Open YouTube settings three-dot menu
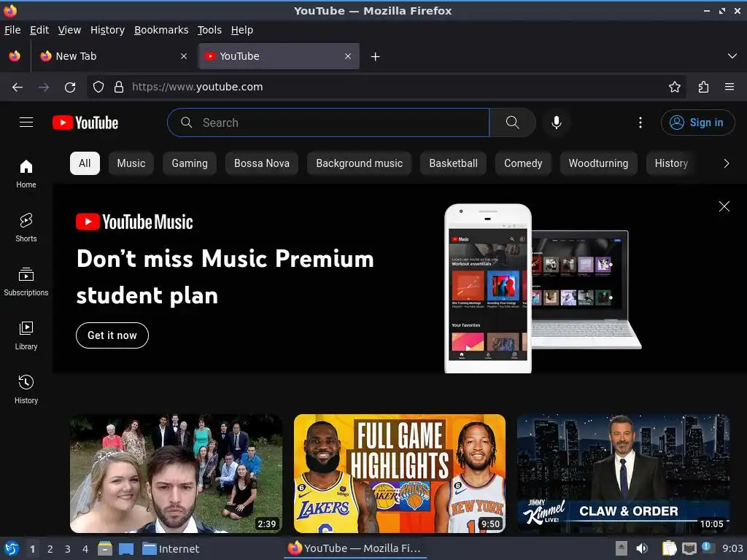 click(x=640, y=122)
